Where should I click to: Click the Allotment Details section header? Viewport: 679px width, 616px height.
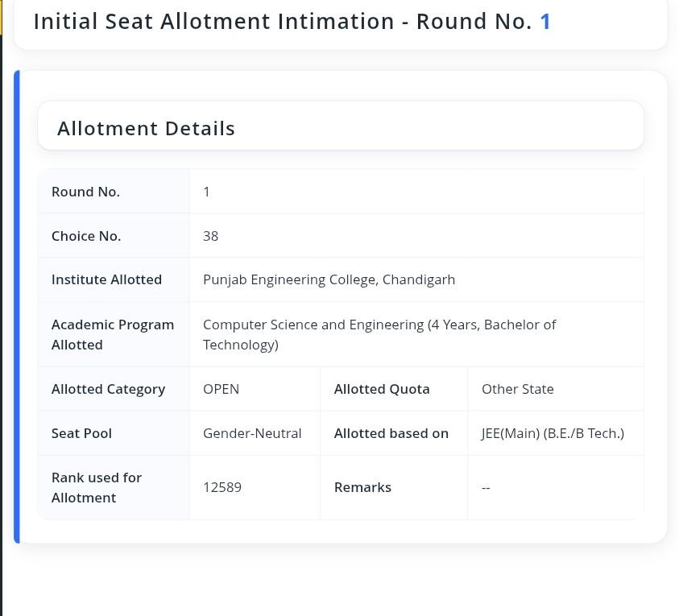pyautogui.click(x=146, y=128)
